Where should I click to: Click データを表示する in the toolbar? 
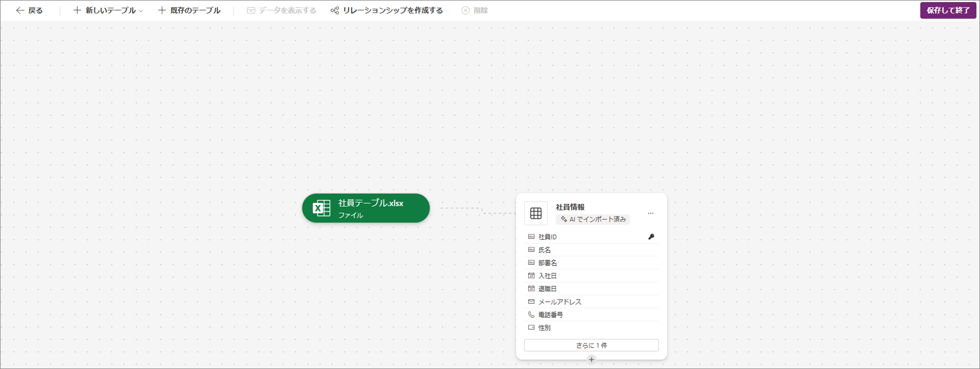[281, 11]
